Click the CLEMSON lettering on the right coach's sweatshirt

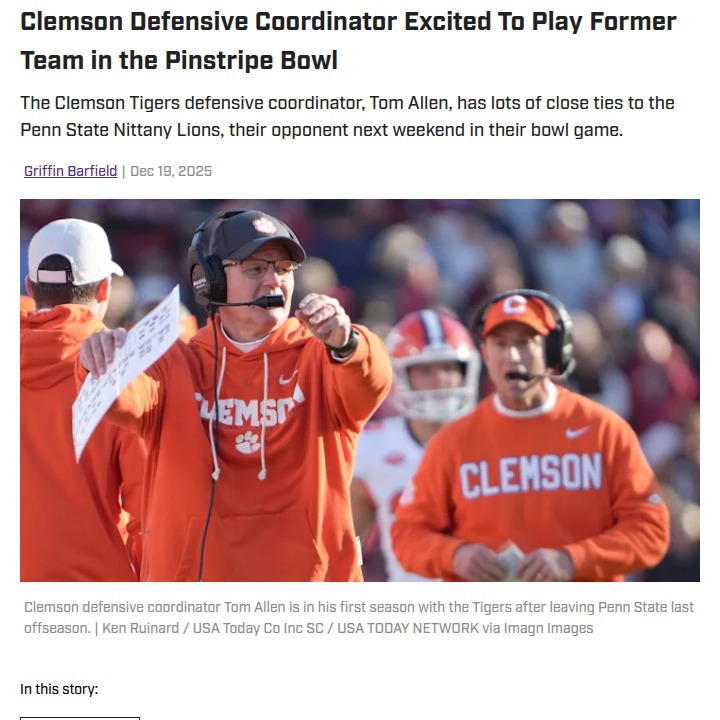click(530, 475)
